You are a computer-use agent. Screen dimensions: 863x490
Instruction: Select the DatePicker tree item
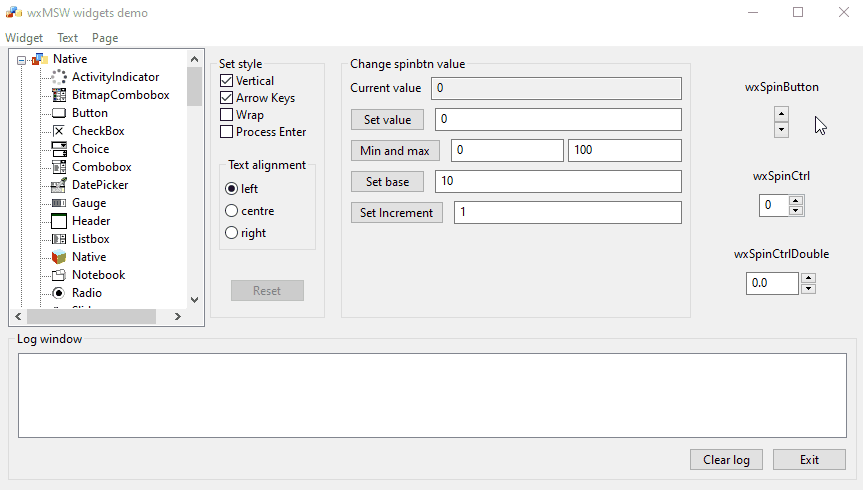(x=100, y=185)
